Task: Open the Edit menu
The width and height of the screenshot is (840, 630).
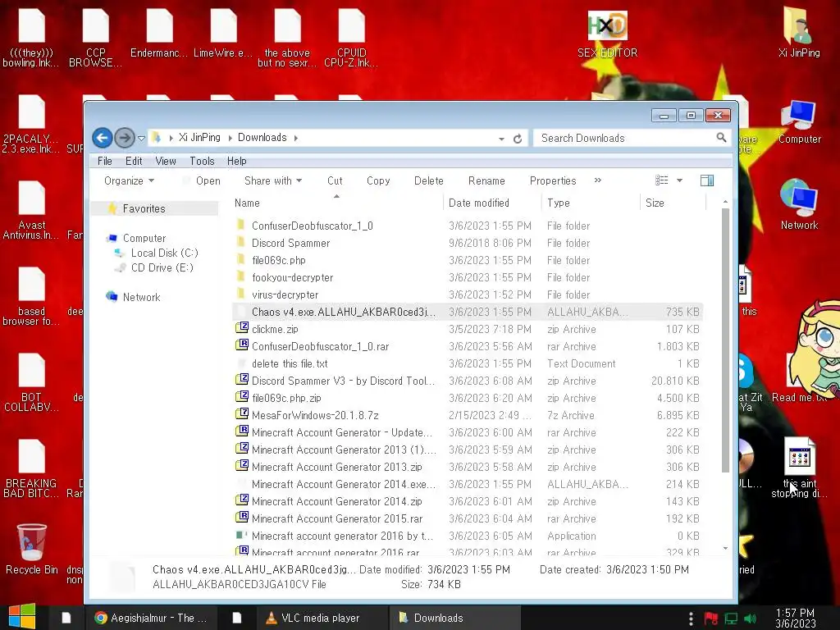Action: point(134,162)
